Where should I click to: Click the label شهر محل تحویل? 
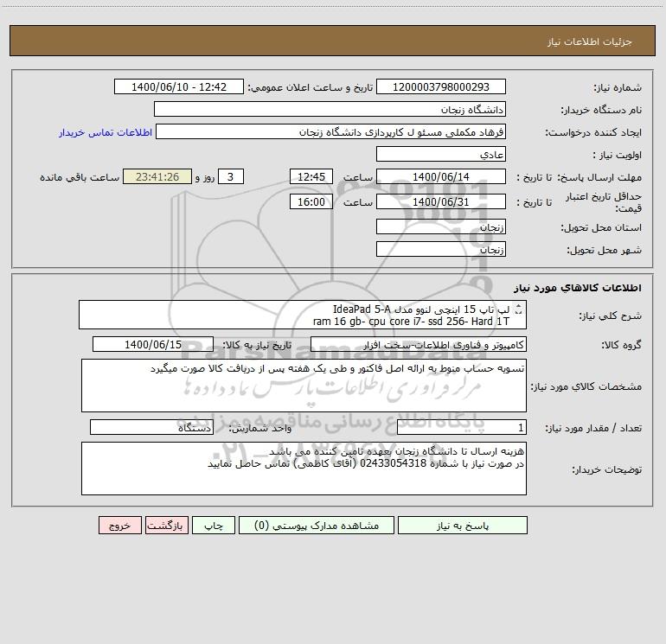coord(604,250)
